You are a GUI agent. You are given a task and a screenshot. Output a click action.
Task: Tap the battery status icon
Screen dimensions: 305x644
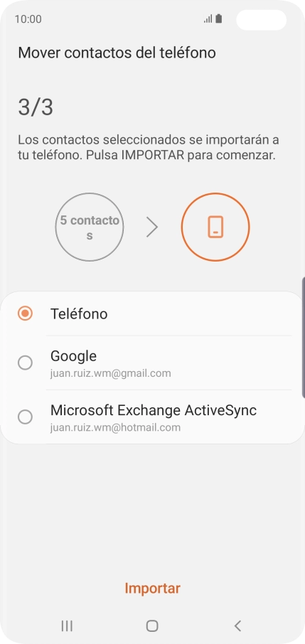click(x=219, y=19)
